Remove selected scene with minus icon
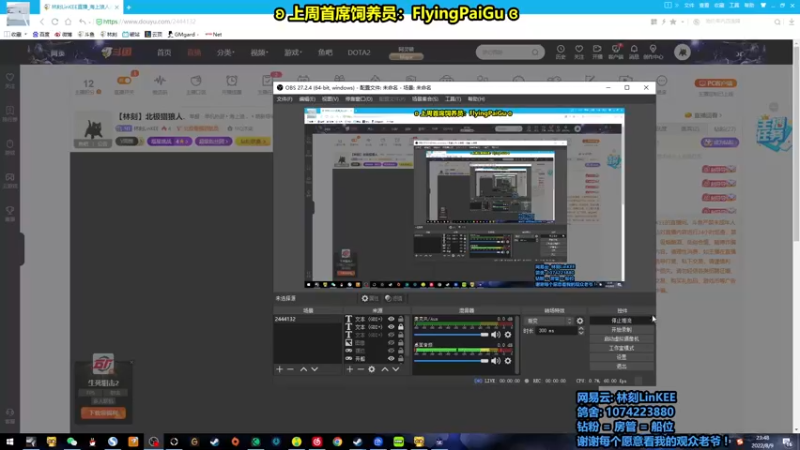 click(290, 369)
